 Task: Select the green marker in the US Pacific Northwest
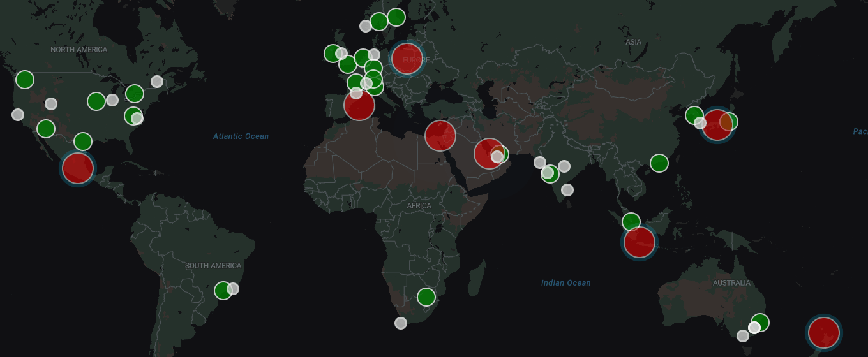click(25, 80)
